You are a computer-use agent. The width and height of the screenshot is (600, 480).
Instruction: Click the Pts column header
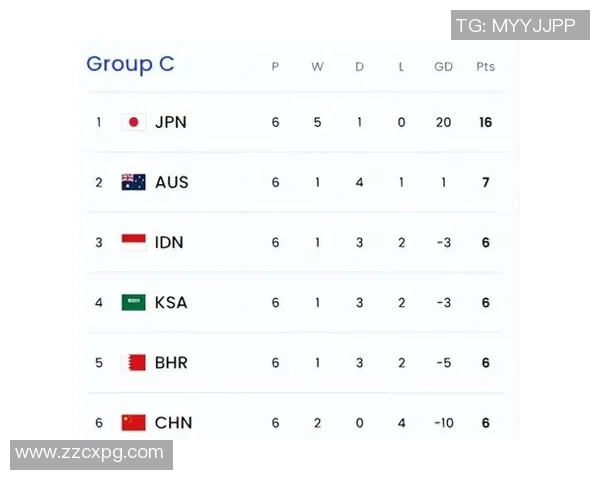485,67
